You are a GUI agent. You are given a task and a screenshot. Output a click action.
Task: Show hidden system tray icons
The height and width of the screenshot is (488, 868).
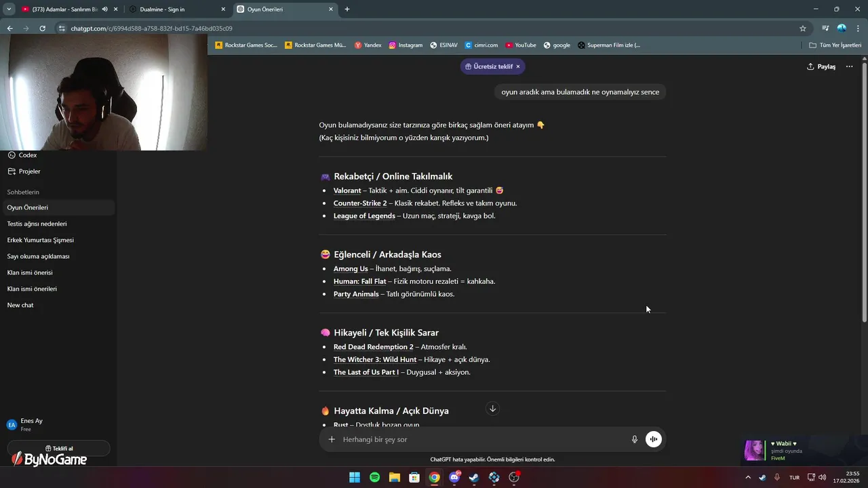pyautogui.click(x=748, y=477)
